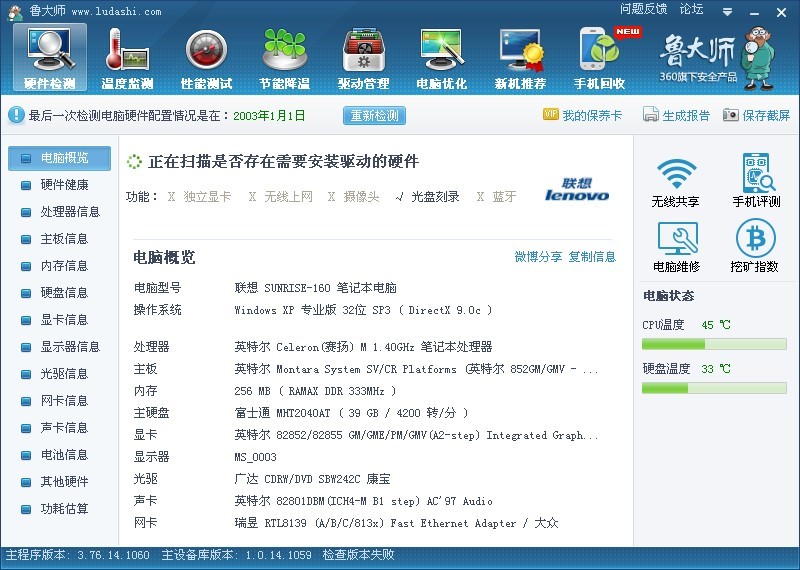Open 问题反馈 feedback link

click(x=643, y=9)
